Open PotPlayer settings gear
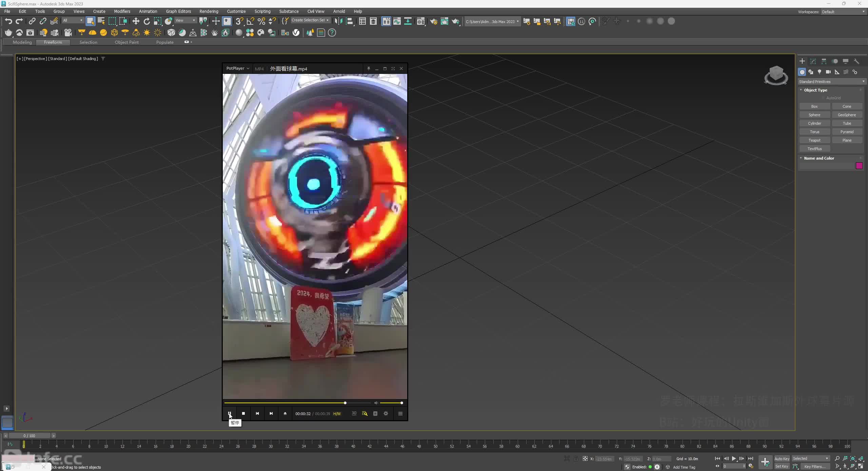 point(386,413)
